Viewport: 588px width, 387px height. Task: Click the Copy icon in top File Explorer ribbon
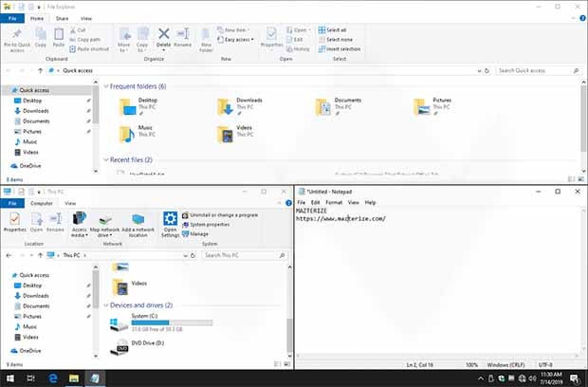pos(41,38)
